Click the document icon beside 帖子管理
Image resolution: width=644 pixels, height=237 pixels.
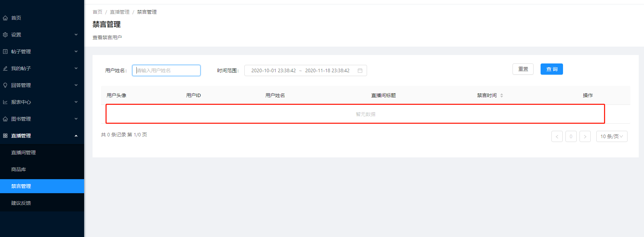coord(5,52)
